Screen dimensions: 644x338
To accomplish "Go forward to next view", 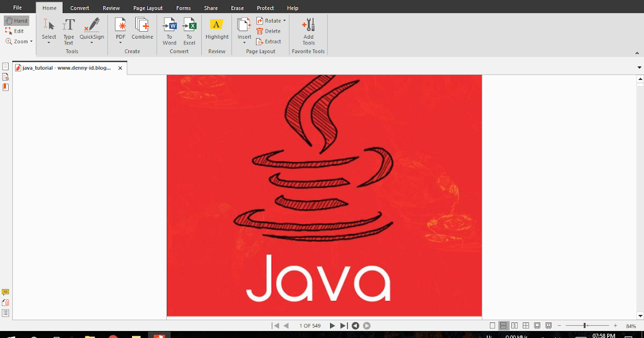I will point(367,326).
